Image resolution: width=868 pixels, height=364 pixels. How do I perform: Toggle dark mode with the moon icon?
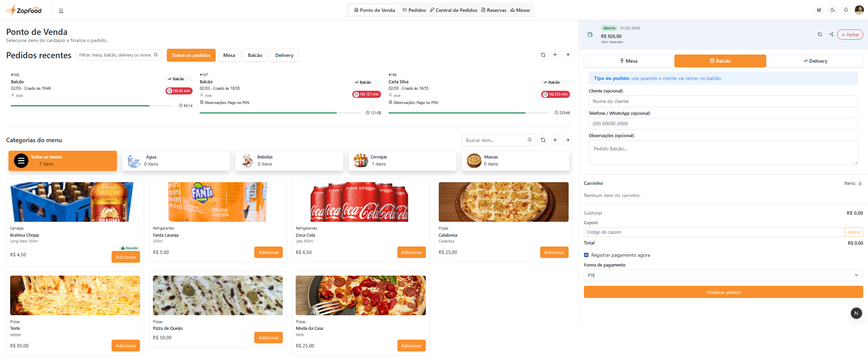point(833,10)
